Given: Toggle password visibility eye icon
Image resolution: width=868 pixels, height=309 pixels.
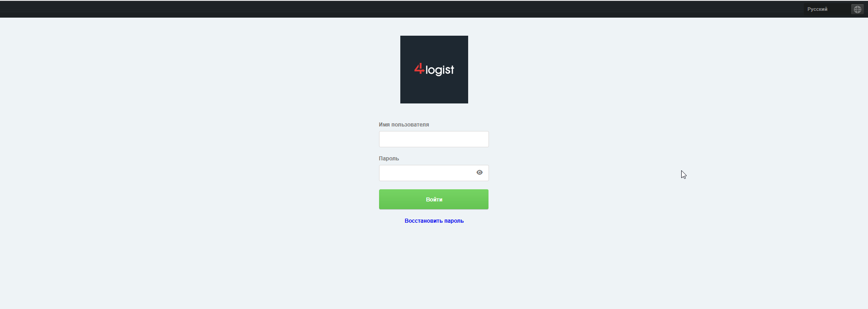Looking at the screenshot, I should (x=479, y=173).
